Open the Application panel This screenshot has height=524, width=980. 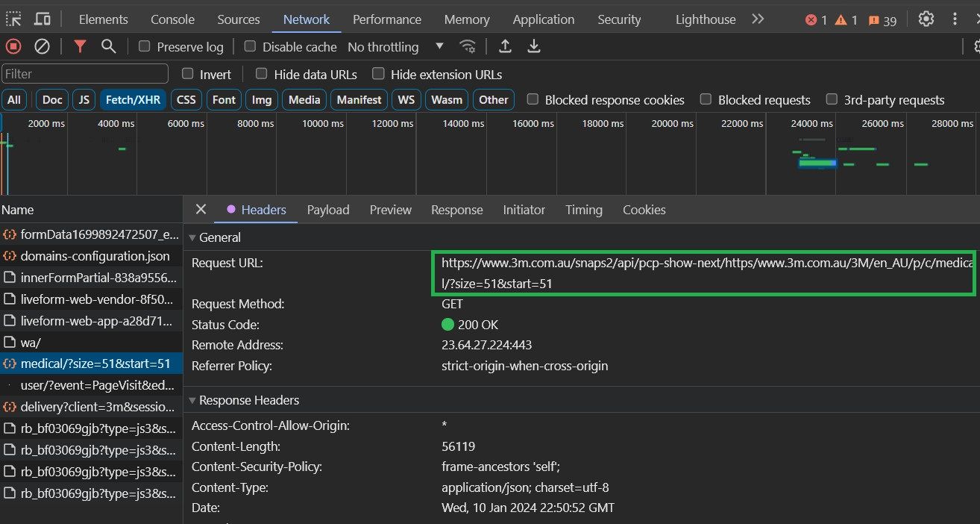tap(544, 19)
